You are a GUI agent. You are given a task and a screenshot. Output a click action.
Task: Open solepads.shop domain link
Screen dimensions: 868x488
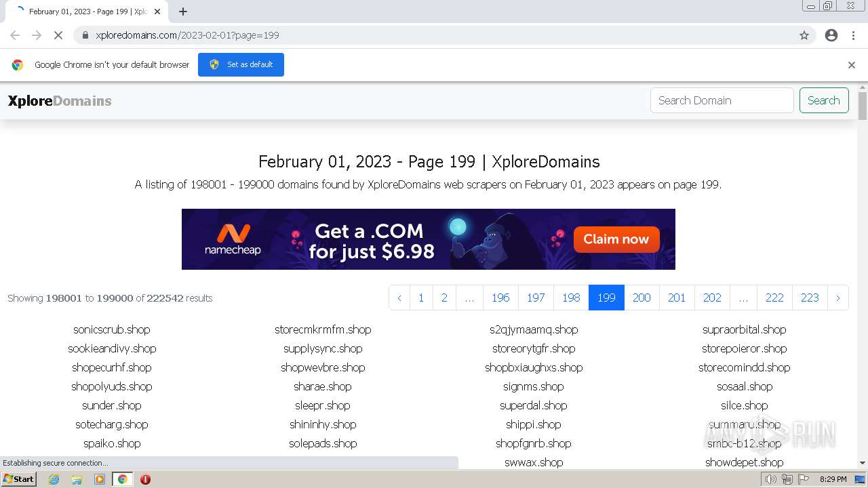[323, 443]
